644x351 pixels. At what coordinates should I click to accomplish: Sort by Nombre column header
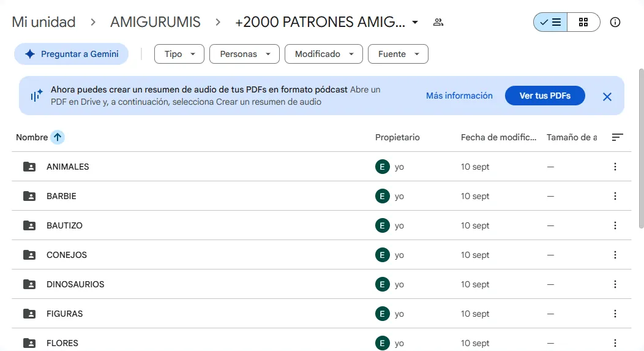[x=32, y=137]
